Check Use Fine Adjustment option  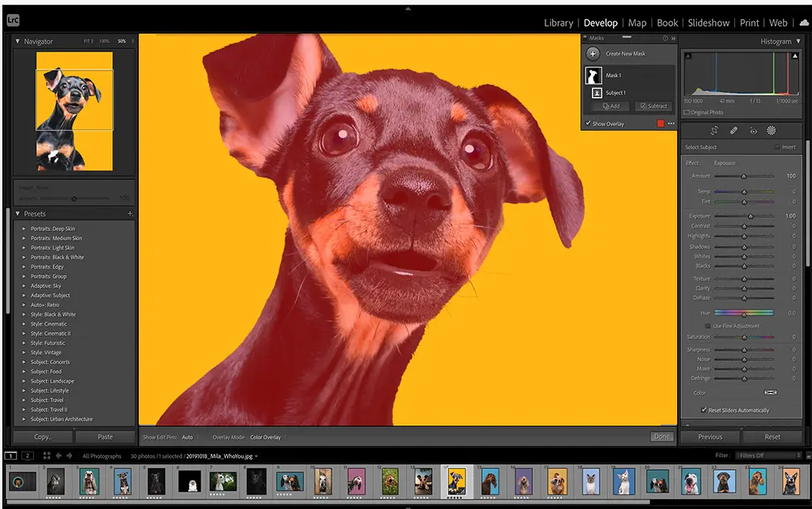point(708,326)
